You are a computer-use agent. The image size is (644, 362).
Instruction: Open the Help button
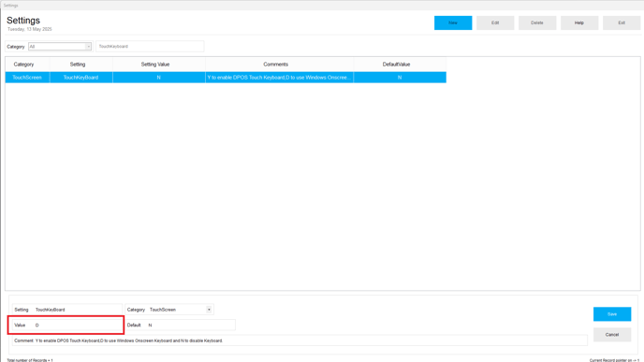[x=579, y=23]
